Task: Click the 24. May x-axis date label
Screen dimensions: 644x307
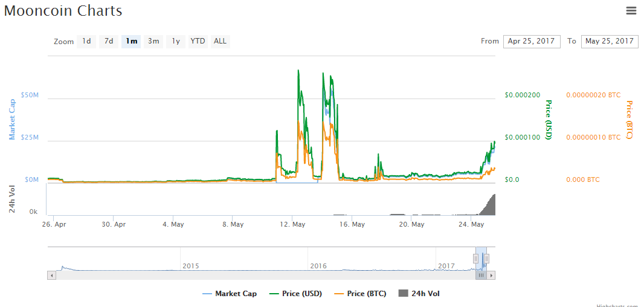Action: point(471,224)
